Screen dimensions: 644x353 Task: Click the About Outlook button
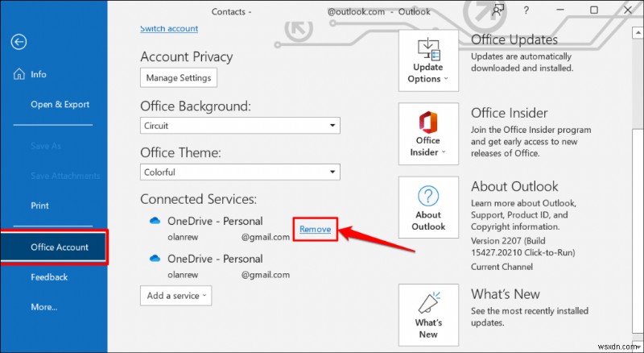[428, 207]
